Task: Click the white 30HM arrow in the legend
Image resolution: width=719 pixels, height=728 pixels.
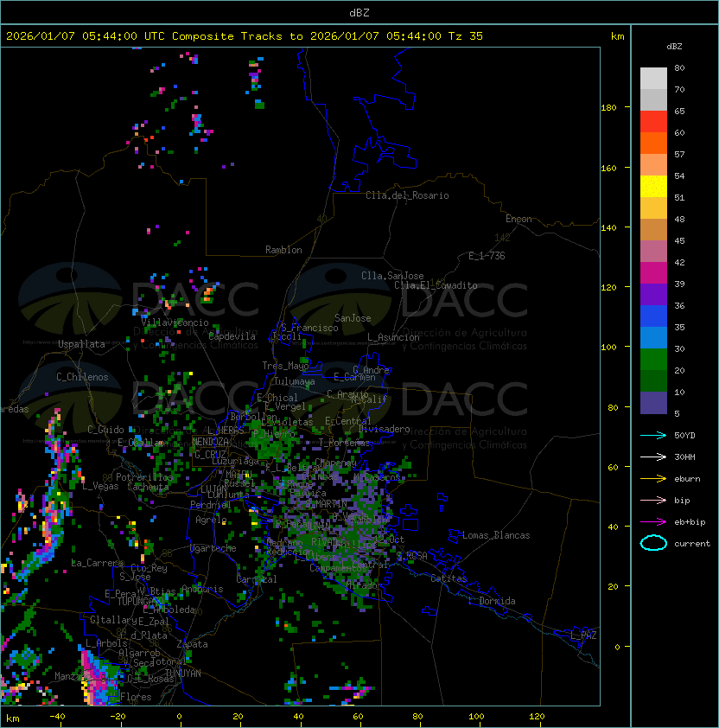Action: (653, 457)
